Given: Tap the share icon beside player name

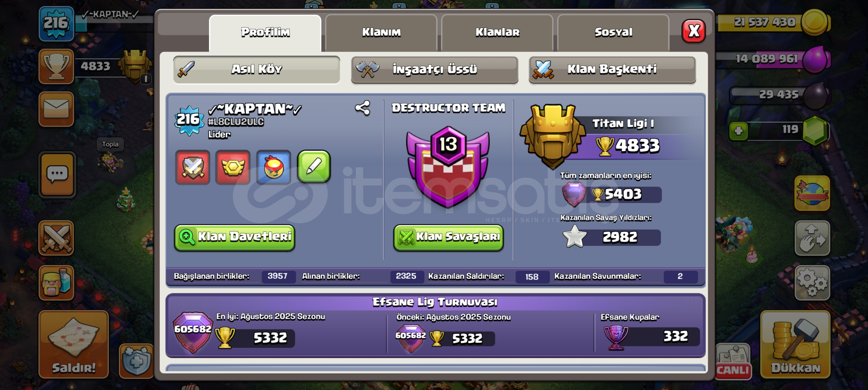Looking at the screenshot, I should 362,108.
